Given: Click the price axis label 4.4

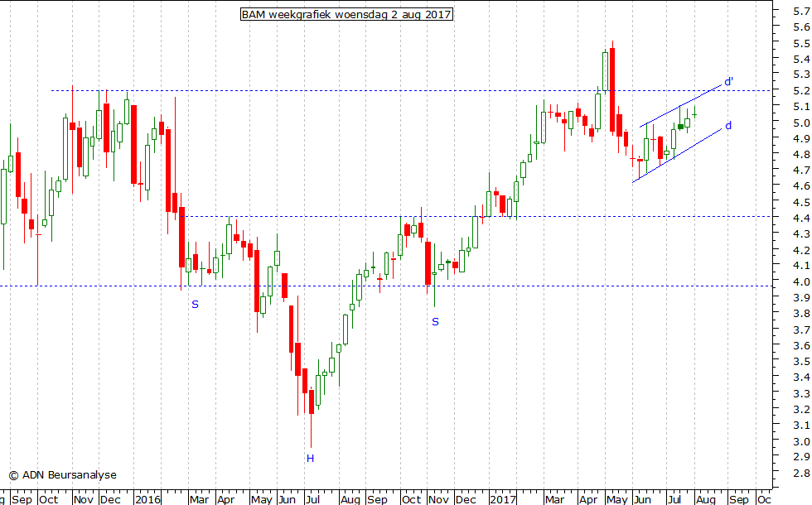Looking at the screenshot, I should (802, 218).
